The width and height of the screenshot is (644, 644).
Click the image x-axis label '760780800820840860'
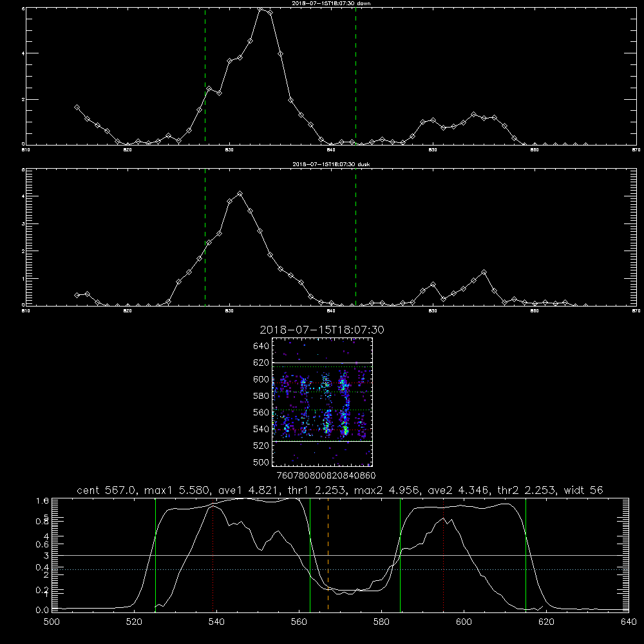(327, 476)
